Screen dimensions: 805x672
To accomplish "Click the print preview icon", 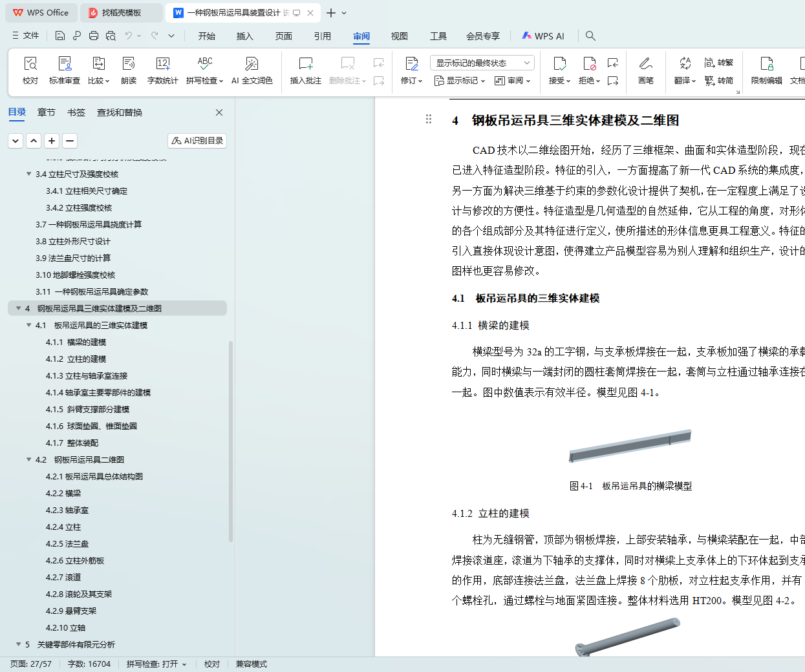I will [x=111, y=36].
